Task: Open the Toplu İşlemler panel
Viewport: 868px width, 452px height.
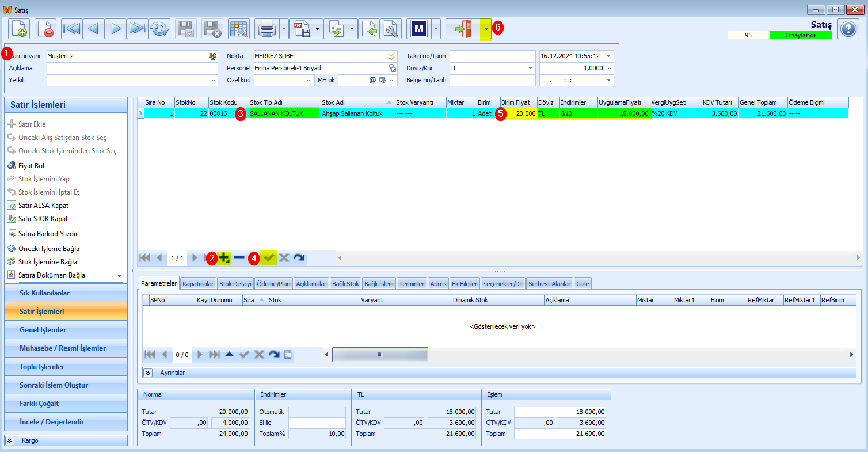Action: [x=66, y=367]
